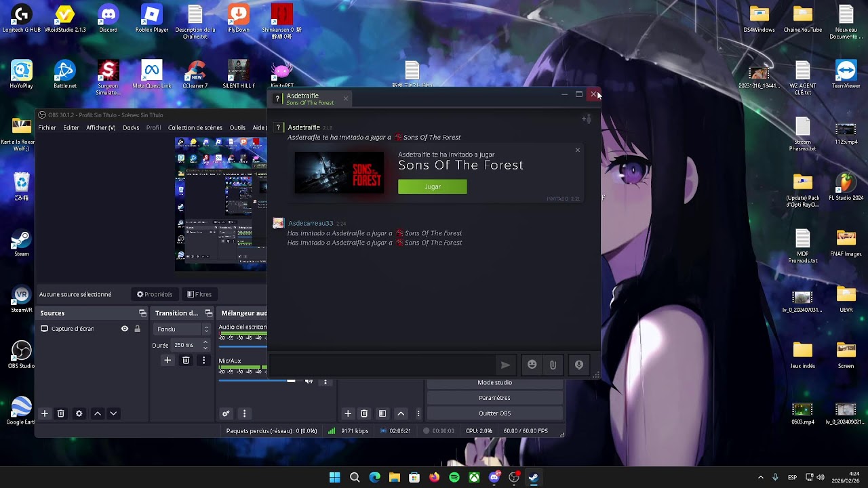Start voice chat with microphone icon
This screenshot has height=488, width=868.
click(x=579, y=365)
